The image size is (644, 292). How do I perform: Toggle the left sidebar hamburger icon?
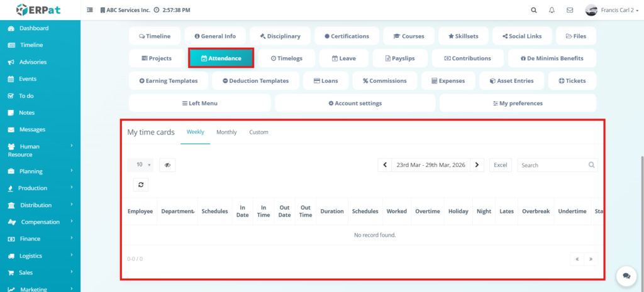coord(89,10)
